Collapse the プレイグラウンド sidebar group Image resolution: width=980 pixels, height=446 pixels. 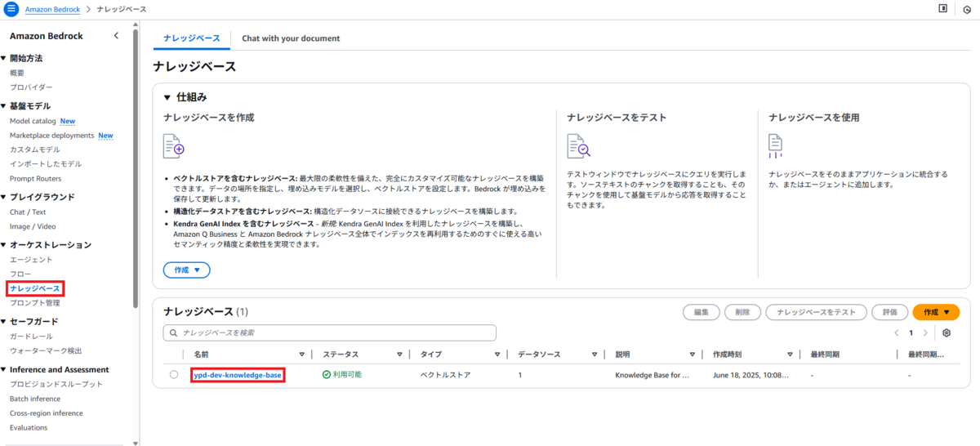(x=4, y=197)
